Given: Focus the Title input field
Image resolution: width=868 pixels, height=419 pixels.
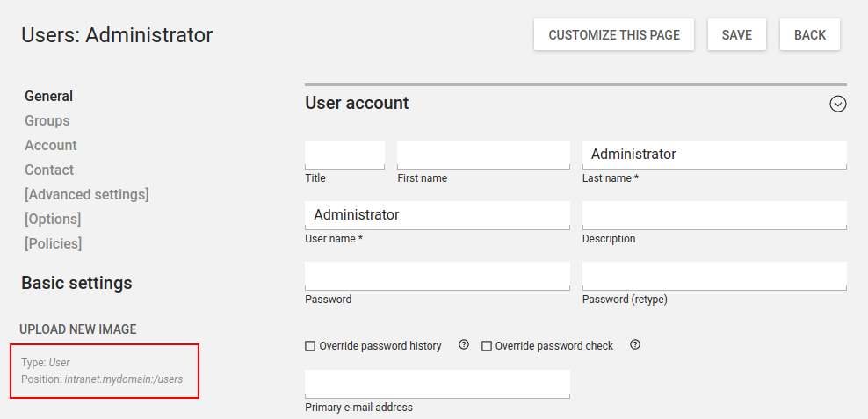Looking at the screenshot, I should [344, 154].
